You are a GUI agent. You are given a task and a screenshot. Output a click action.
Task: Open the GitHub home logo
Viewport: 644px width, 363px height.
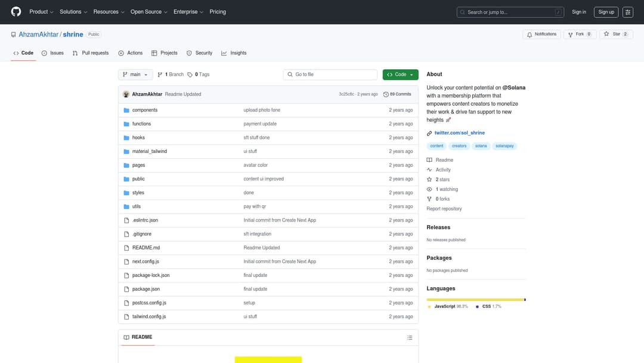16,11
